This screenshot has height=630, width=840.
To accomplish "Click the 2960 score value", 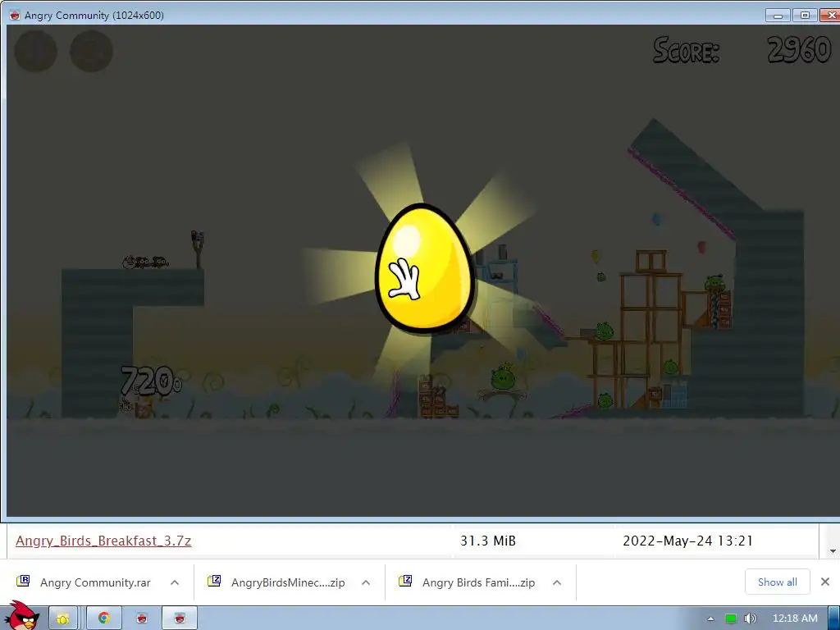I will pyautogui.click(x=799, y=50).
